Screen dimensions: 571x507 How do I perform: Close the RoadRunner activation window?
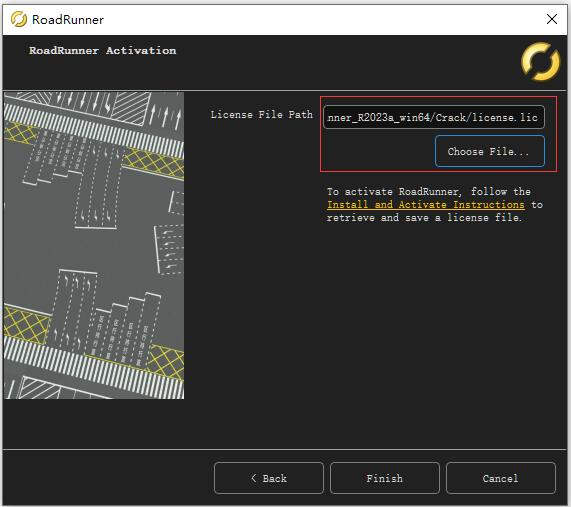click(552, 19)
